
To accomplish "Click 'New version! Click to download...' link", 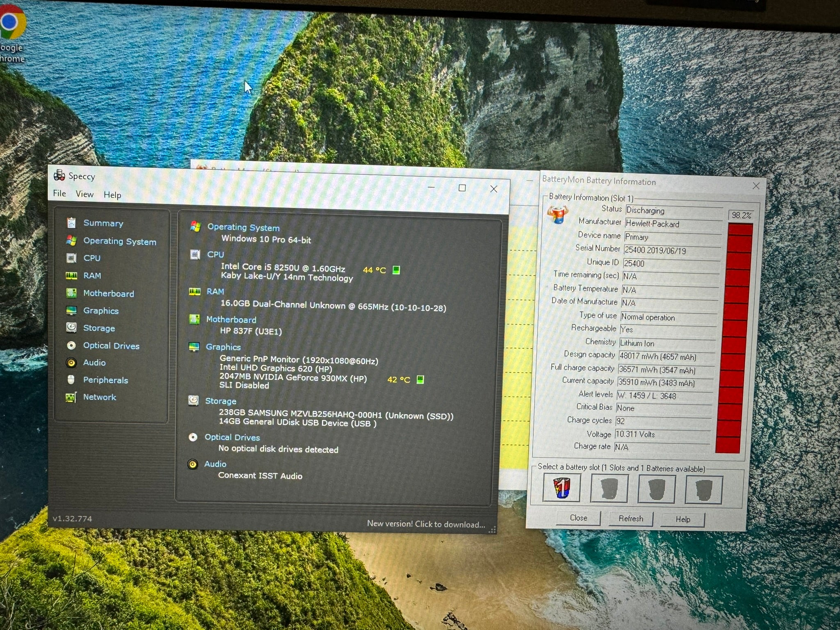I will pyautogui.click(x=426, y=524).
